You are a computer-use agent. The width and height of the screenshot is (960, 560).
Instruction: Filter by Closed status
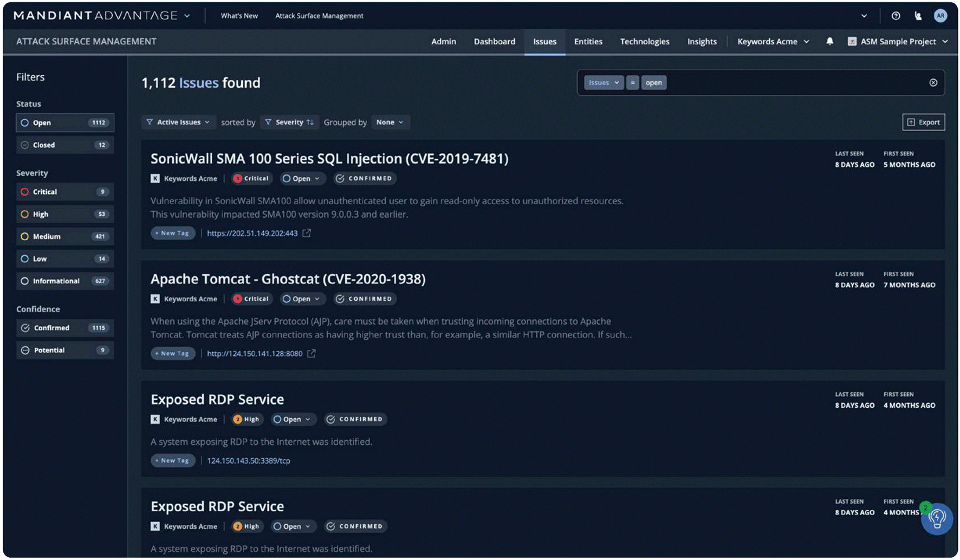click(x=65, y=145)
